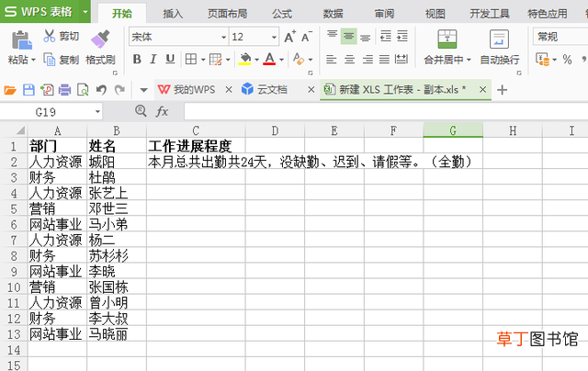The image size is (588, 371).
Task: Select the Format Painter brush
Action: coord(100,39)
